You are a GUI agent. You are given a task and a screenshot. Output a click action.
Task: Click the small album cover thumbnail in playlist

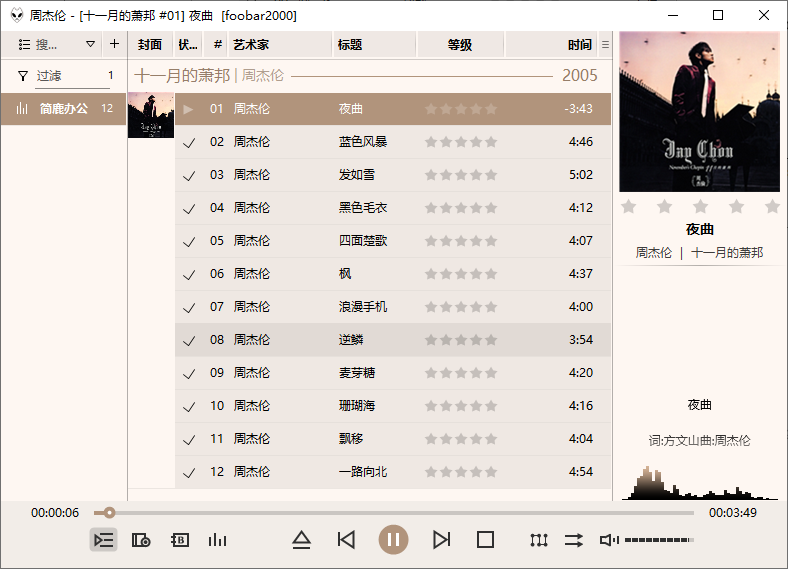tap(151, 115)
